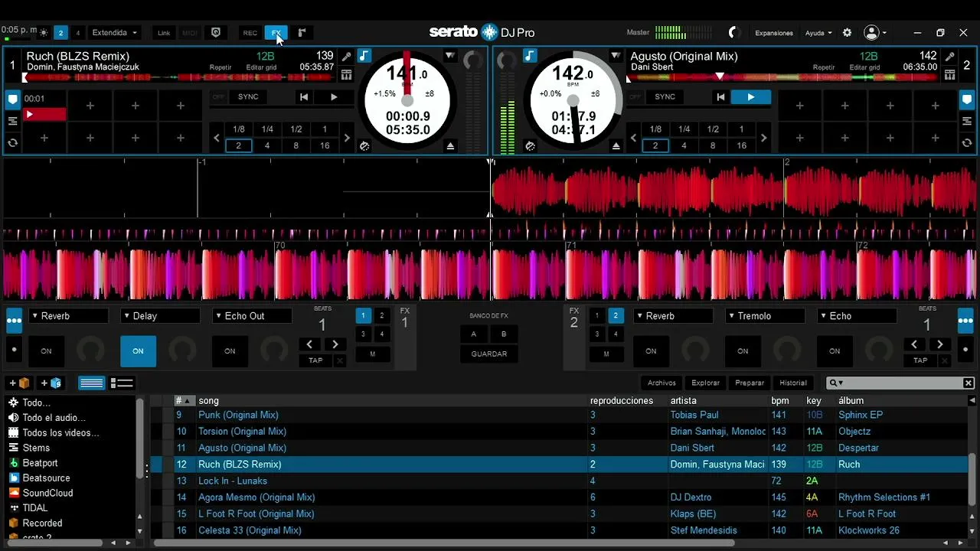Toggle the FX panel button in top bar
Image resolution: width=980 pixels, height=551 pixels.
276,33
